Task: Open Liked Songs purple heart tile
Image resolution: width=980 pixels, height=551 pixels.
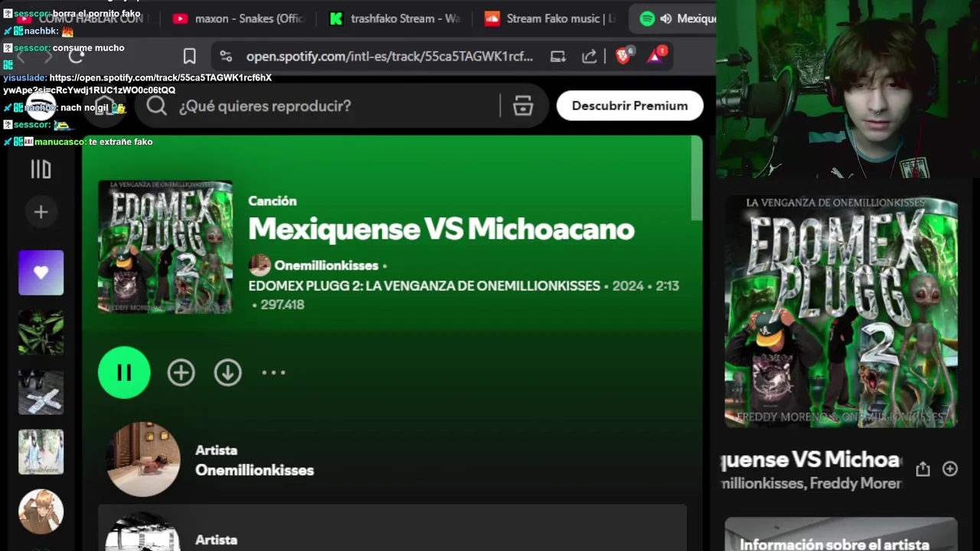Action: pyautogui.click(x=41, y=272)
